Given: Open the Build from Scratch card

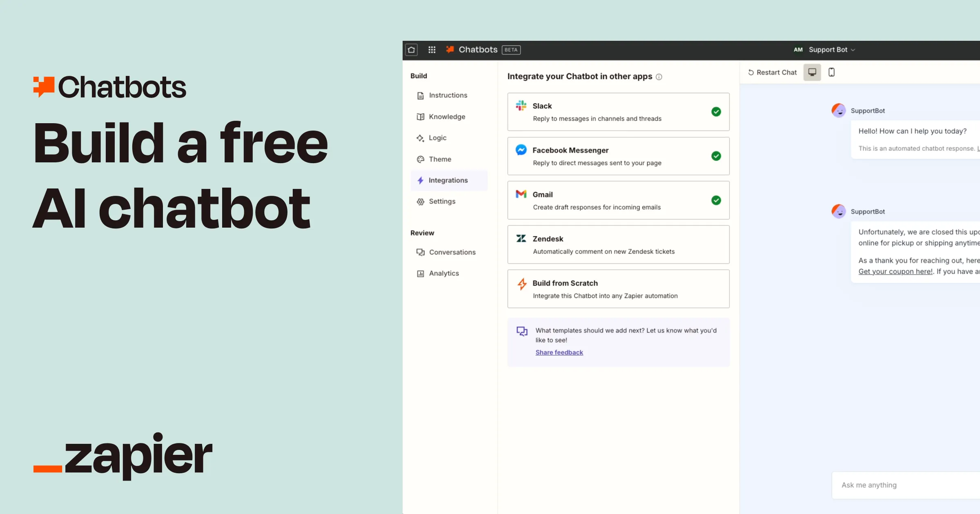Looking at the screenshot, I should (x=618, y=289).
